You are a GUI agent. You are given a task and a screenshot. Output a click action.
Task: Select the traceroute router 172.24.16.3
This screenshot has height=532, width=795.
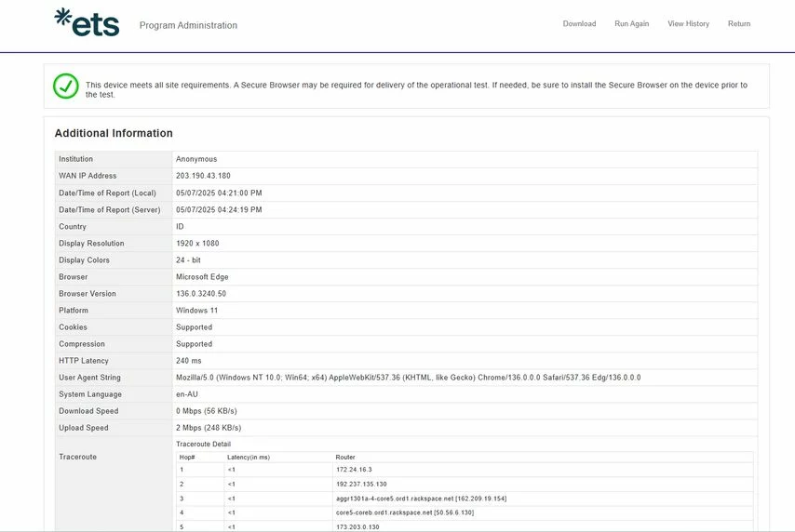click(x=353, y=470)
